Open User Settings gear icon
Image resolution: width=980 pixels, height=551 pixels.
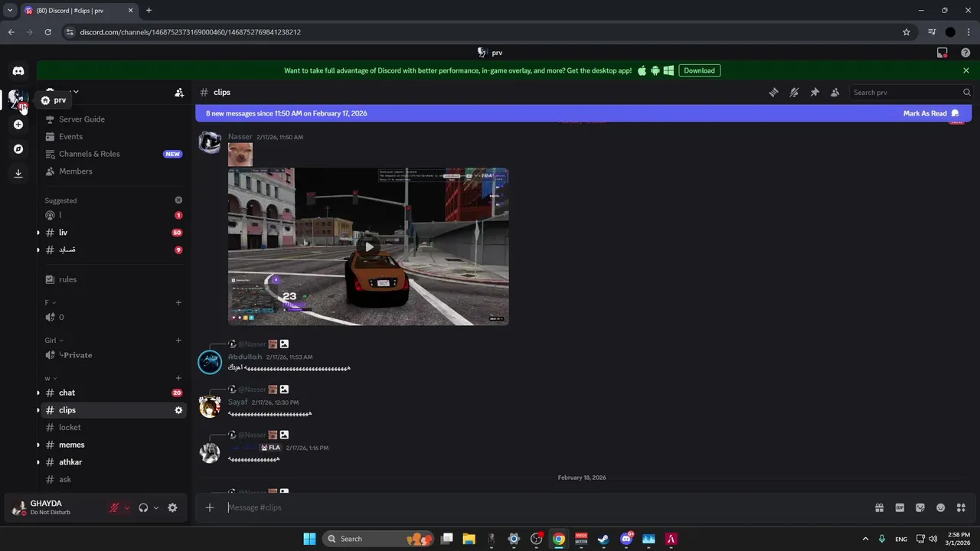click(x=172, y=508)
